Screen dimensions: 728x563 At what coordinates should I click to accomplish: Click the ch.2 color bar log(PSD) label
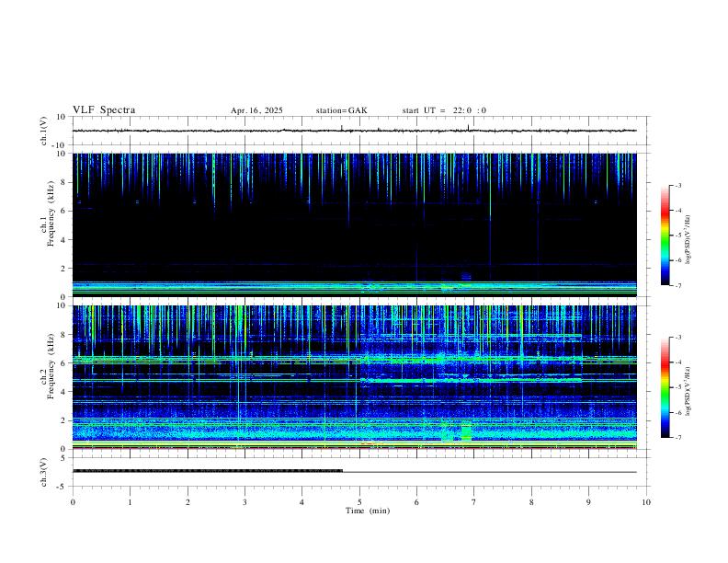(x=688, y=391)
